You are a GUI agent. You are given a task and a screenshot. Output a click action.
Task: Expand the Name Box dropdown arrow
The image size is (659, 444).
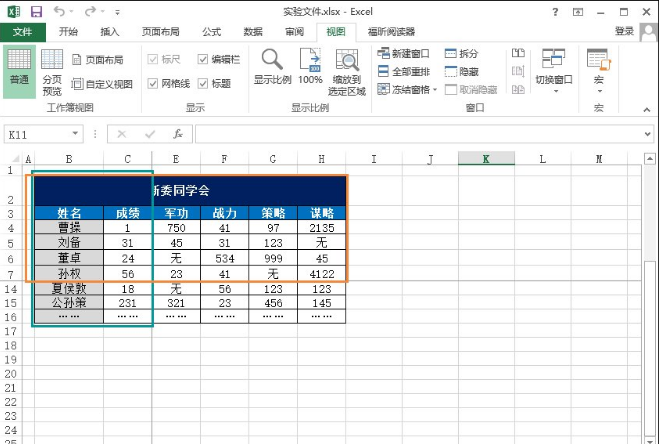[75, 133]
